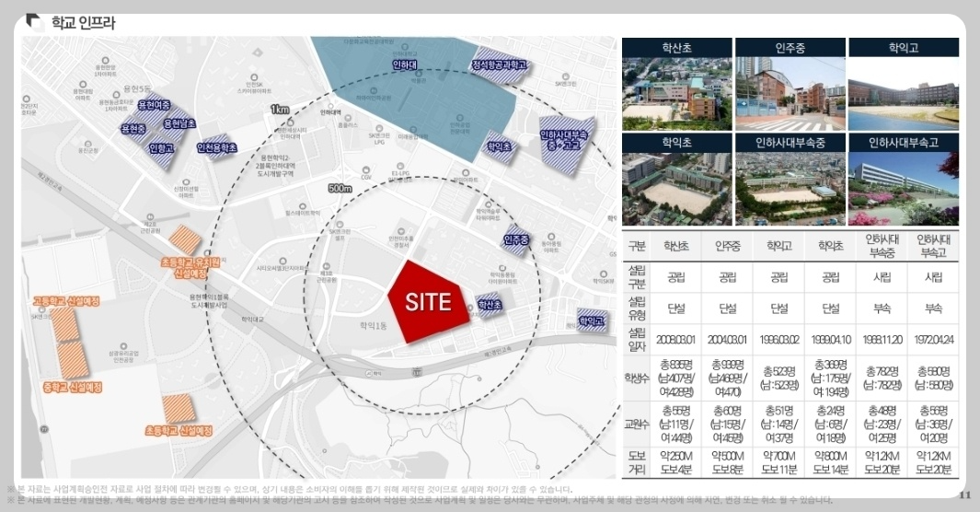
Task: Click the 1km radius label
Action: tap(280, 110)
